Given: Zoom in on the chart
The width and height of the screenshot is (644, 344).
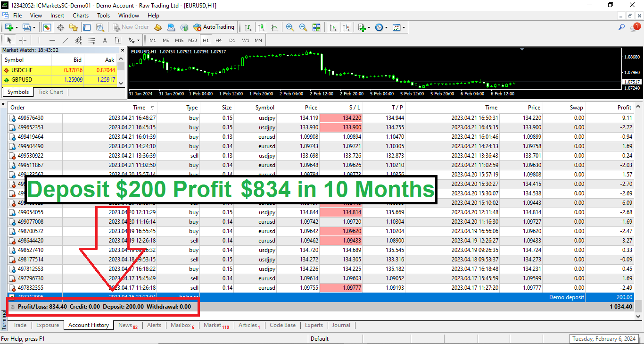Looking at the screenshot, I should pos(289,27).
